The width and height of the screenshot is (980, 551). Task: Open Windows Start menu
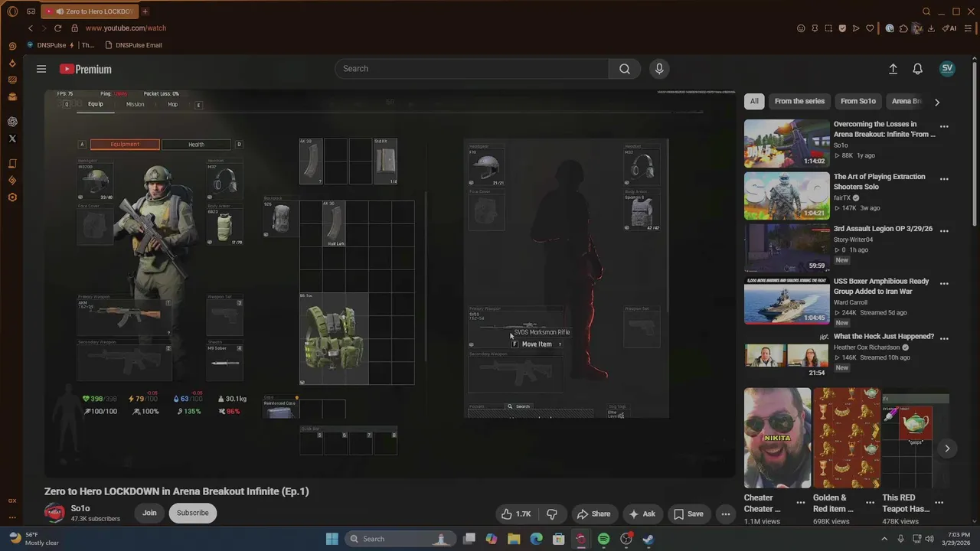pos(332,539)
